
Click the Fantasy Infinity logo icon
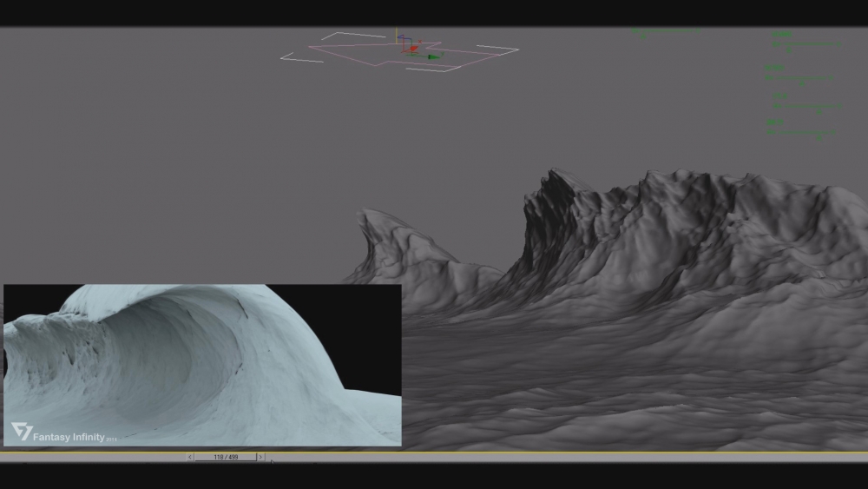coord(20,431)
